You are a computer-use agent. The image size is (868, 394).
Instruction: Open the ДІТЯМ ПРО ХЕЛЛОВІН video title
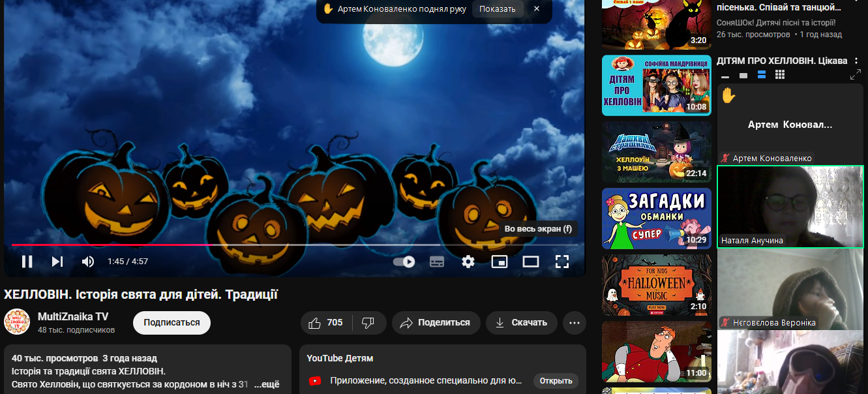coord(782,61)
